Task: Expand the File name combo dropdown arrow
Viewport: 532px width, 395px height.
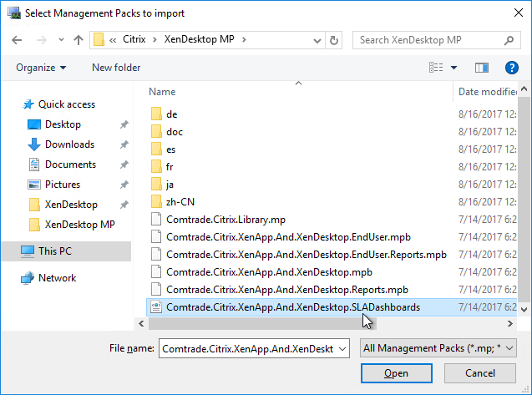Action: point(342,349)
